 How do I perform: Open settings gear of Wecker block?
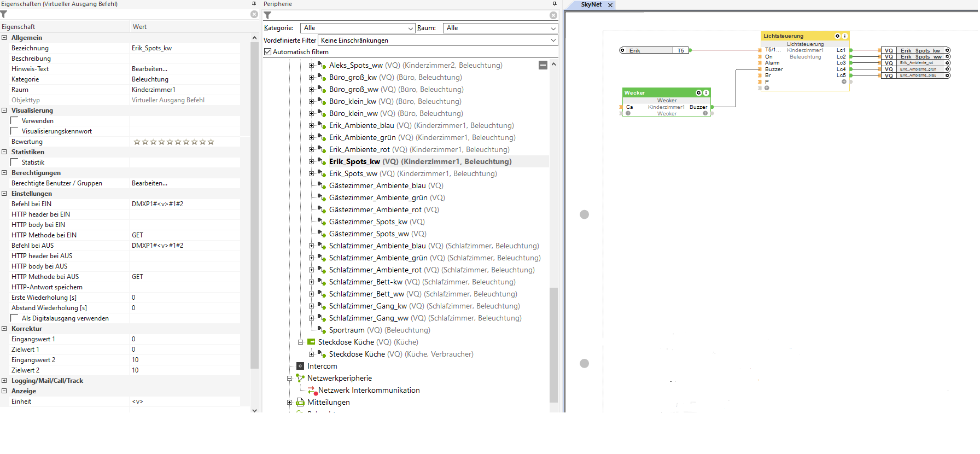click(x=698, y=93)
